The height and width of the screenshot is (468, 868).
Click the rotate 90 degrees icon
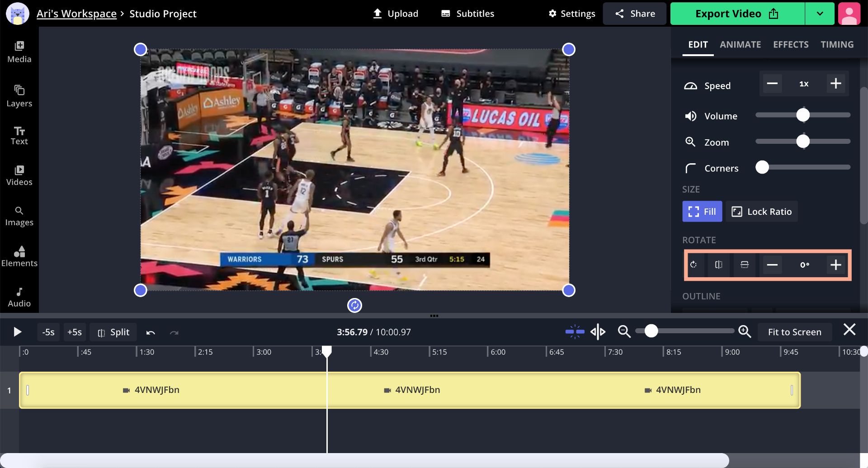pyautogui.click(x=693, y=265)
